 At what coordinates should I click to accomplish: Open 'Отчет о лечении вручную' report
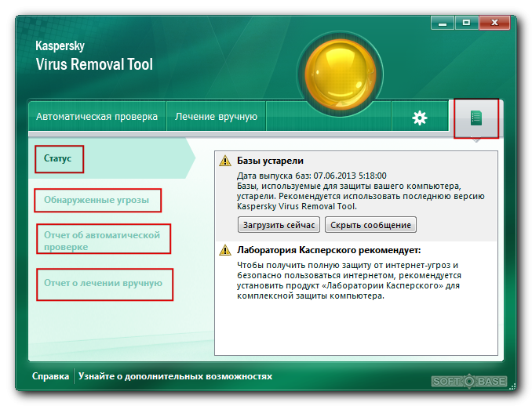tap(103, 283)
